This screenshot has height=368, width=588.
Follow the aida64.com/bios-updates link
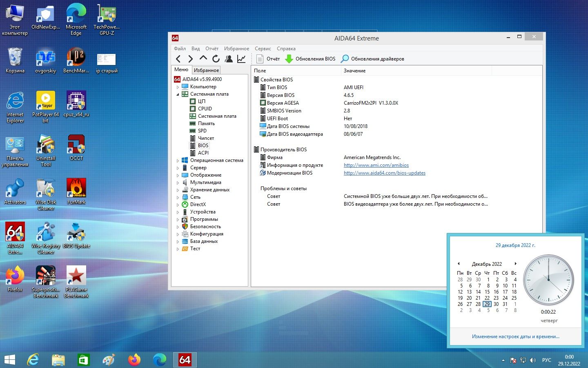tap(385, 173)
